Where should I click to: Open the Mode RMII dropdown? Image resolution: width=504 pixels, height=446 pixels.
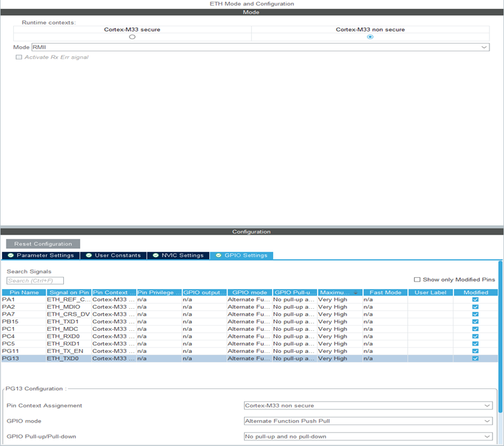point(261,47)
